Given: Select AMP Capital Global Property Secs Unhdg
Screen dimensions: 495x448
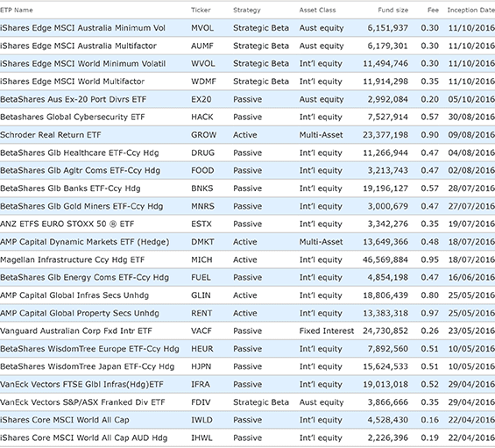Looking at the screenshot, I should 80,313.
